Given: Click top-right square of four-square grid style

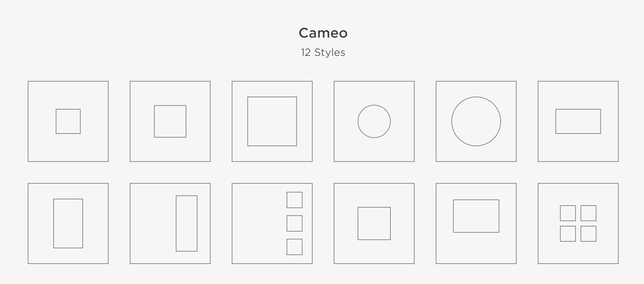Looking at the screenshot, I should click(x=588, y=213).
